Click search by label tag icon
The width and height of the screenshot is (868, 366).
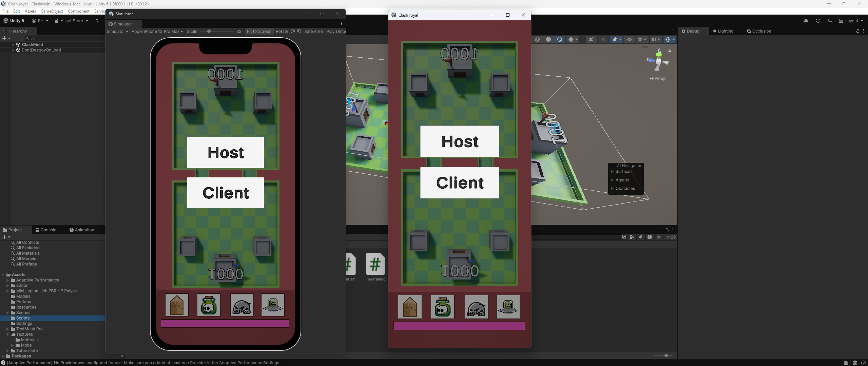pyautogui.click(x=641, y=237)
